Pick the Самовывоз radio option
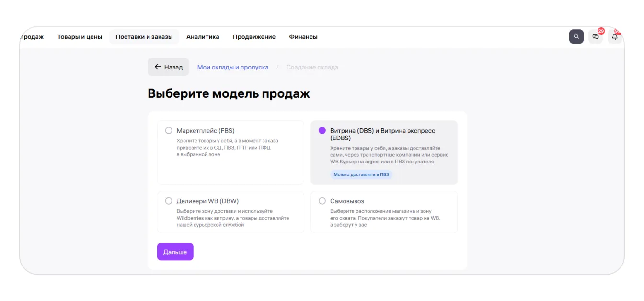Screen dimensions: 644x301 (x=322, y=201)
